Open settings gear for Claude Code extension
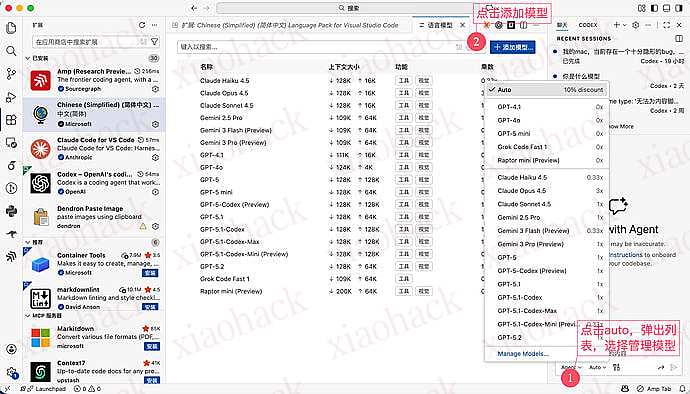This screenshot has width=690, height=394. (x=155, y=157)
